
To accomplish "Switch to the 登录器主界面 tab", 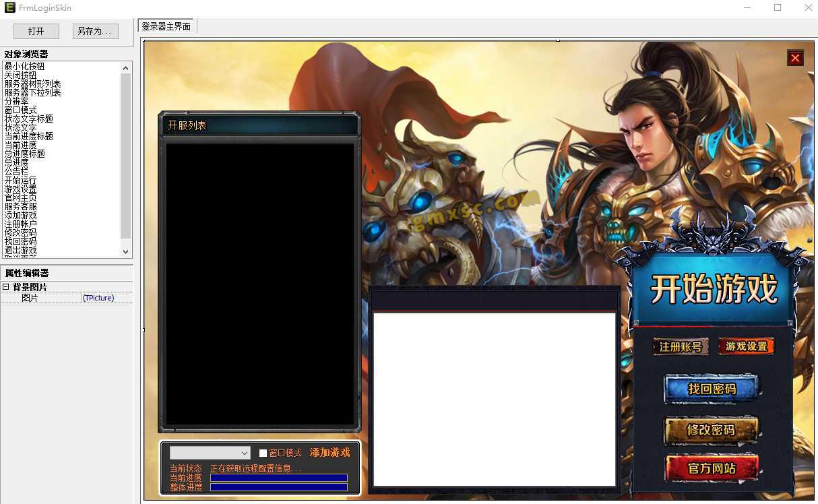I will point(166,26).
